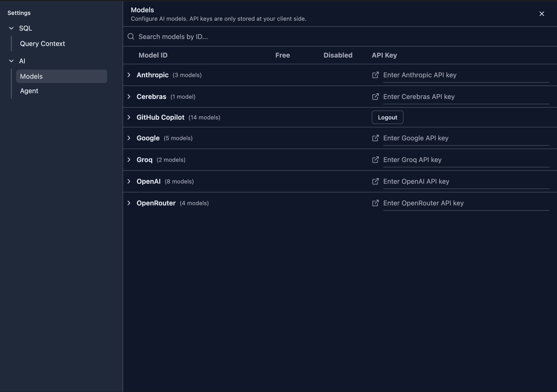Open the Query Context settings page
Image resolution: width=557 pixels, height=392 pixels.
click(x=42, y=44)
